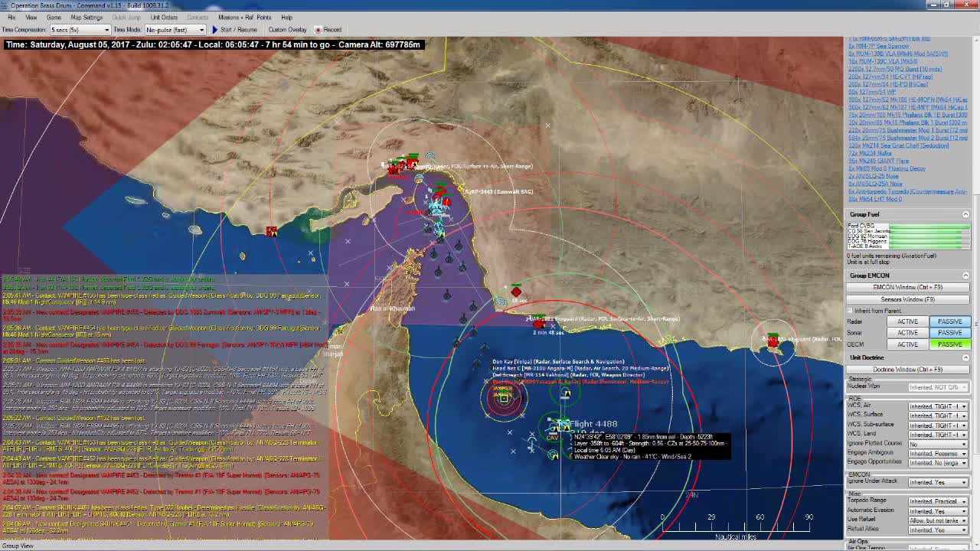Click the 16x RUM-139C VLA link
This screenshot has width=980, height=551.
(x=882, y=61)
